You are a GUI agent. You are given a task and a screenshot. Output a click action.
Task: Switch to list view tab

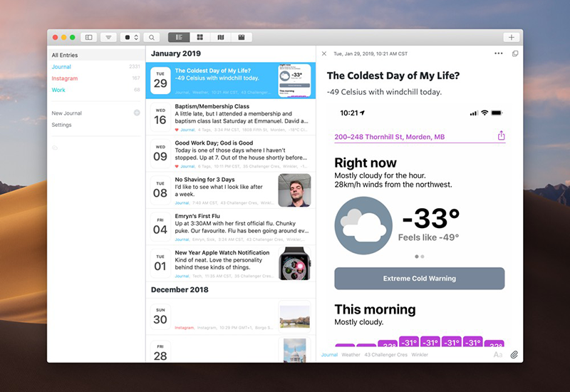[x=179, y=38]
